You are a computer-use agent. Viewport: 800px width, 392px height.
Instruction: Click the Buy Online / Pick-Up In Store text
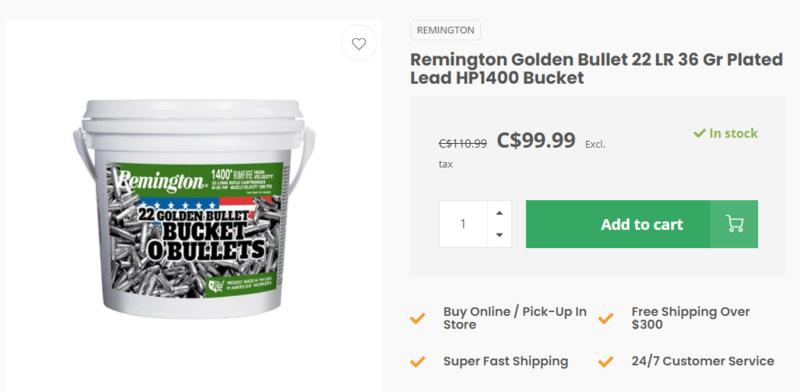click(x=515, y=318)
